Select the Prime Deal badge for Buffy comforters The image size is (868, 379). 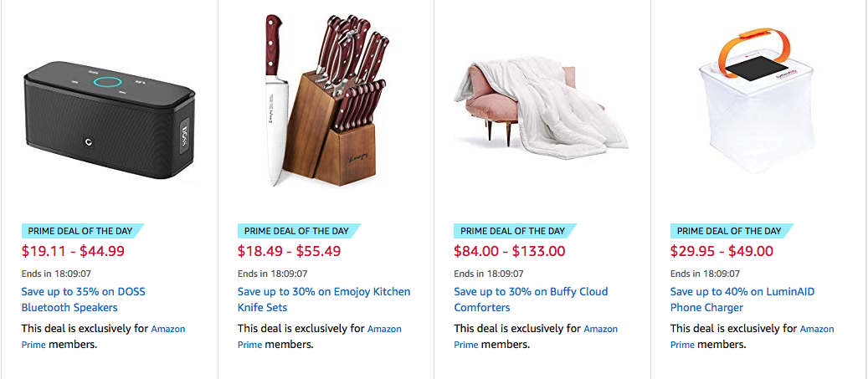pyautogui.click(x=515, y=231)
